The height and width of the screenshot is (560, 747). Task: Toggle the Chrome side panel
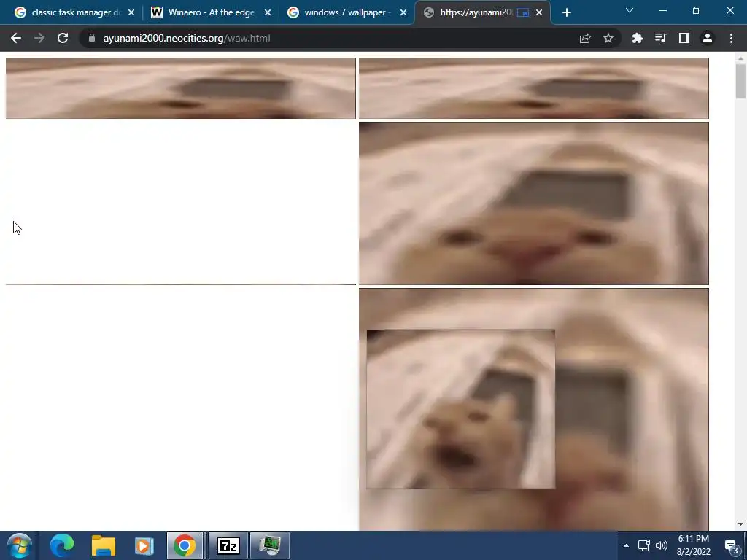[684, 38]
